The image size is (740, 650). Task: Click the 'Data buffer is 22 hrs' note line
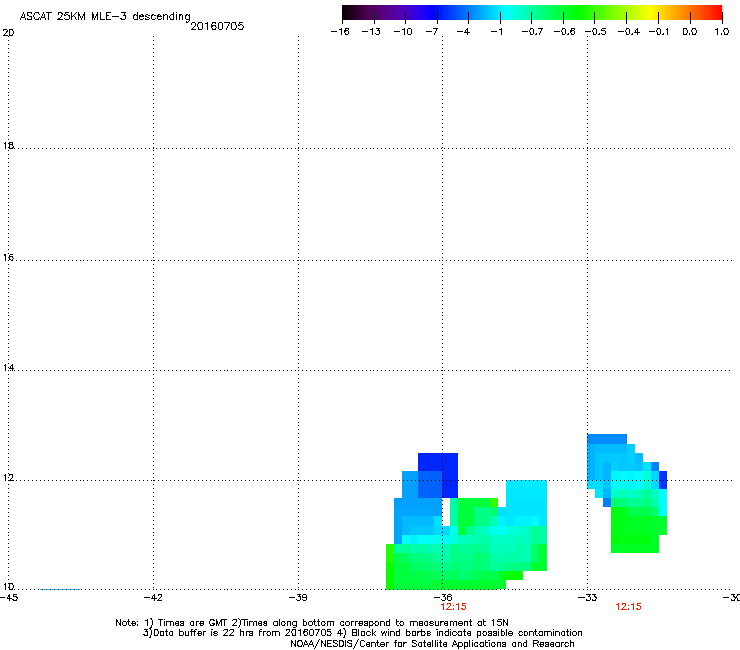[x=362, y=633]
